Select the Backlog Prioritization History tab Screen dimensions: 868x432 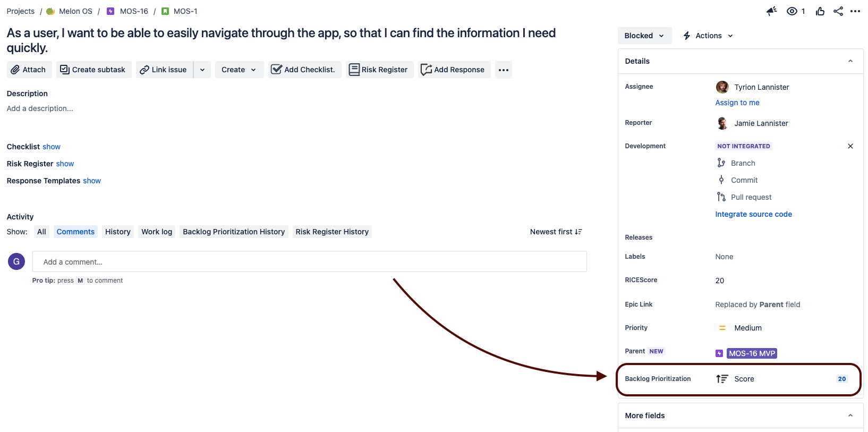click(x=234, y=232)
